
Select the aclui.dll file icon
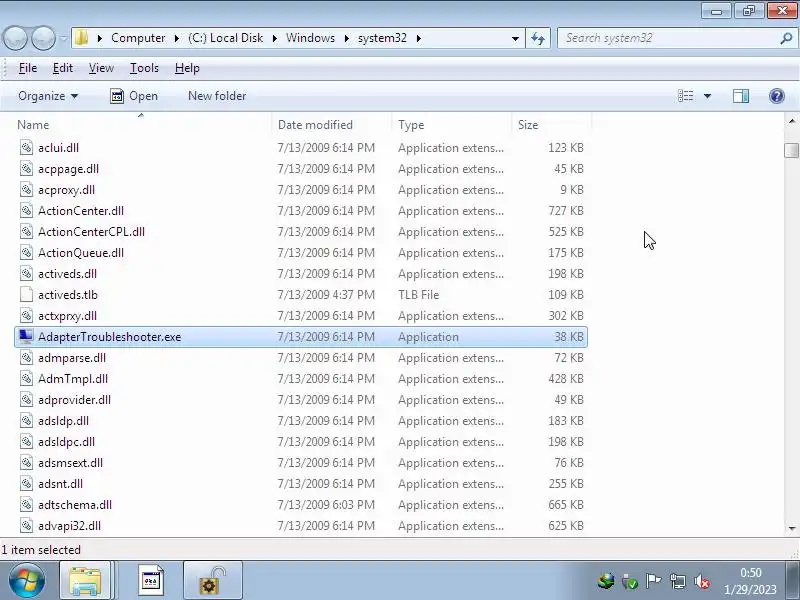coord(27,148)
